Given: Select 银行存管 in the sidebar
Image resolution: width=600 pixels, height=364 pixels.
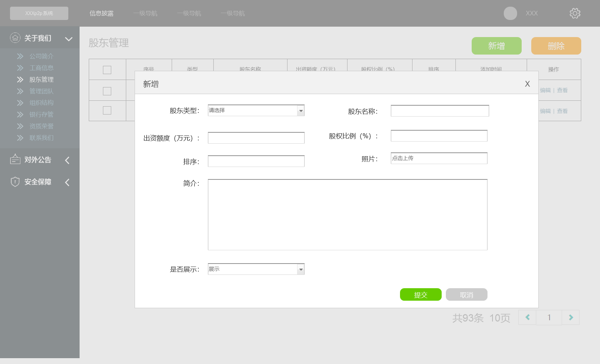Looking at the screenshot, I should [41, 115].
